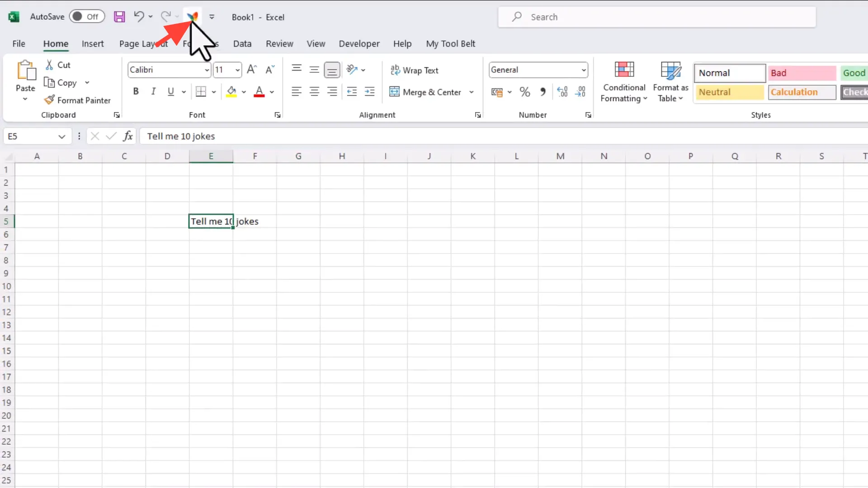The height and width of the screenshot is (488, 868).
Task: Toggle underline formatting
Action: [x=170, y=91]
